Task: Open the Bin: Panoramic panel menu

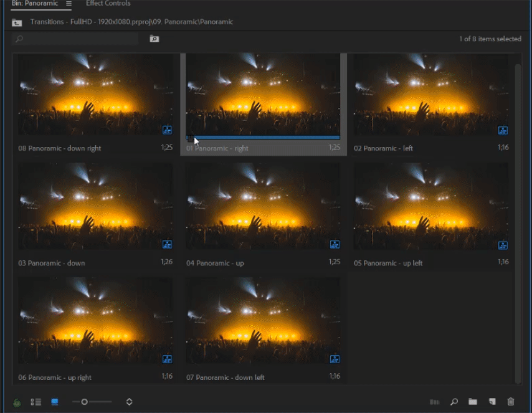Action: pyautogui.click(x=69, y=4)
